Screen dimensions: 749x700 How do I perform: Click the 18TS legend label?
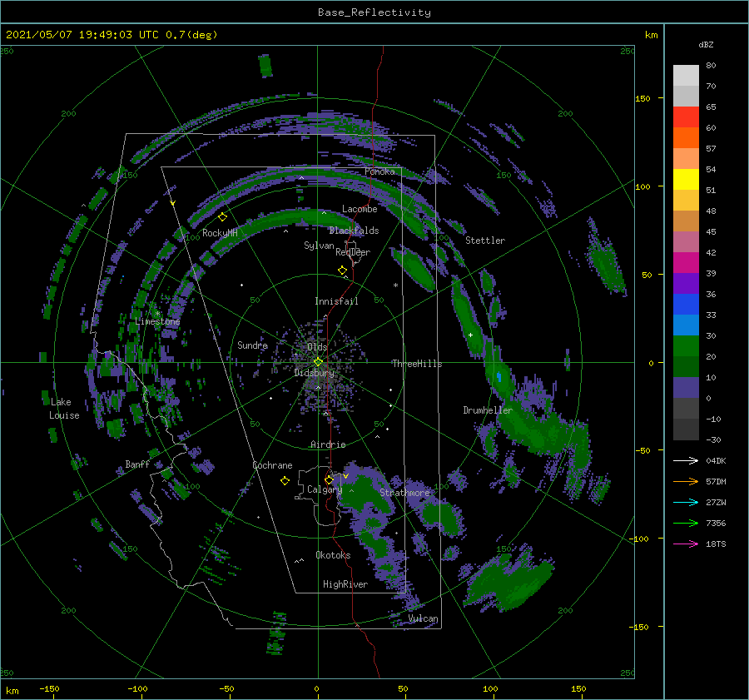click(x=716, y=544)
